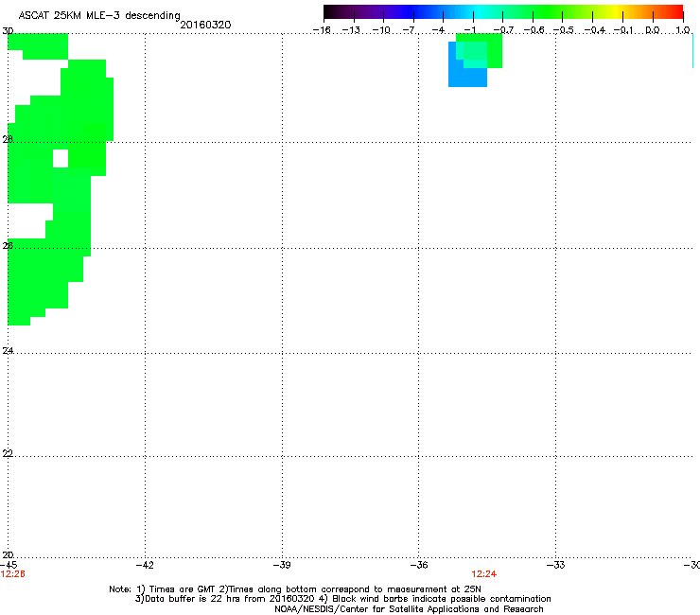The height and width of the screenshot is (615, 700).
Task: Select the date 20160320 under the title
Action: pos(205,25)
